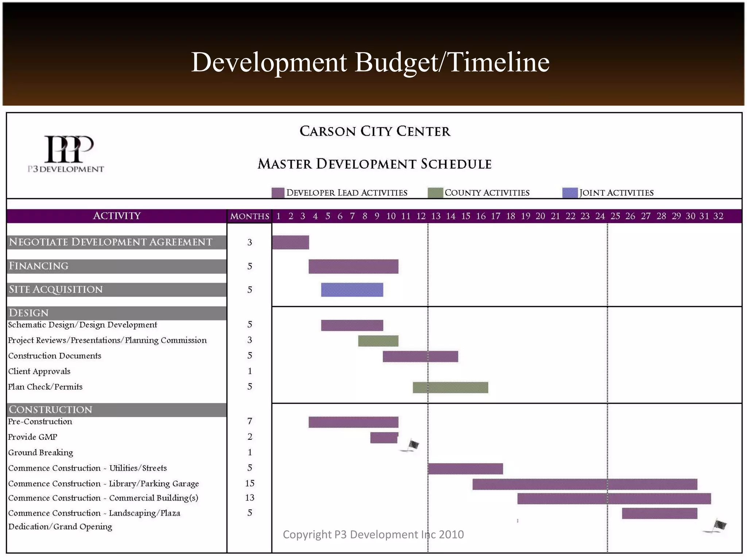Select the green Project Reviews bar

pos(378,341)
